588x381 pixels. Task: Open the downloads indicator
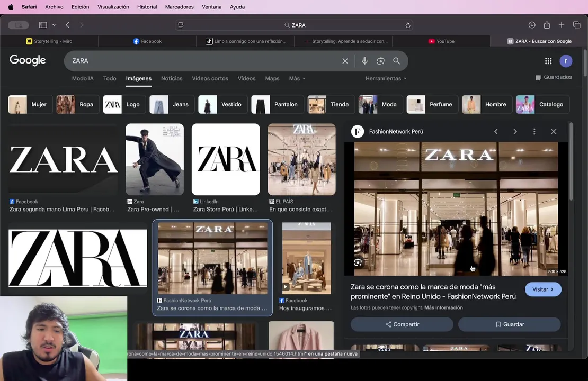[x=532, y=25]
